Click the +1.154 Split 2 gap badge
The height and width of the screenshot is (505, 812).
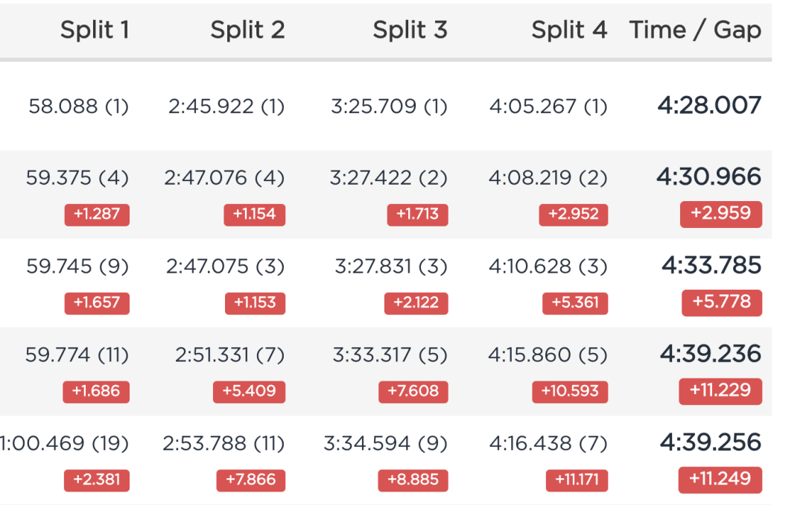pyautogui.click(x=254, y=215)
